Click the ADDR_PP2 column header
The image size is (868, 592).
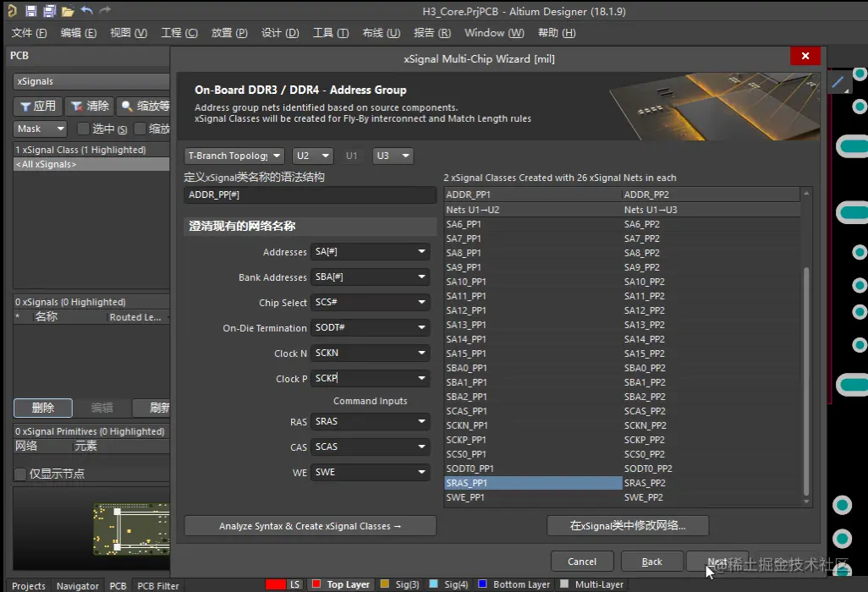(711, 195)
